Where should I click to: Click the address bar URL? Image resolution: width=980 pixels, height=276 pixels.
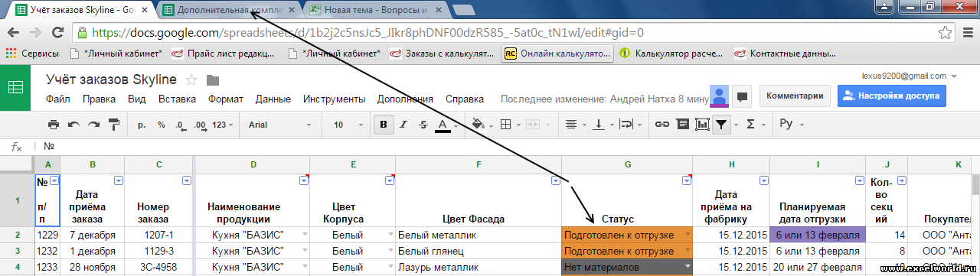click(x=367, y=33)
